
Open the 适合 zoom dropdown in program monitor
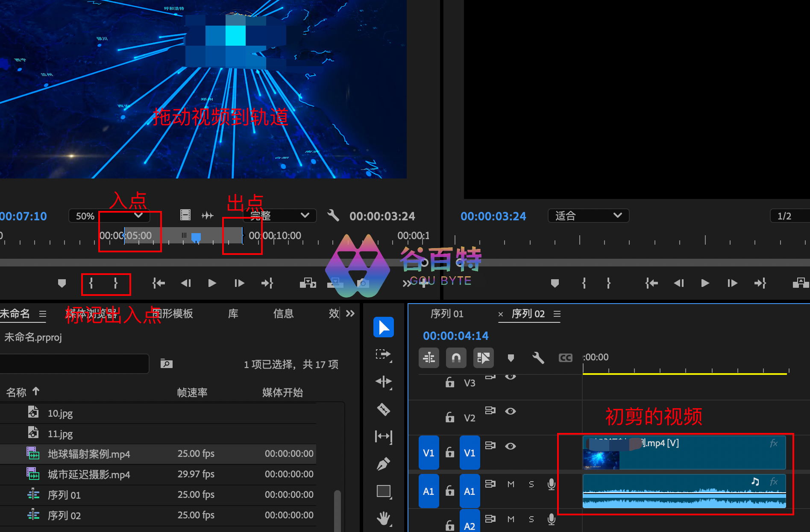pos(588,216)
